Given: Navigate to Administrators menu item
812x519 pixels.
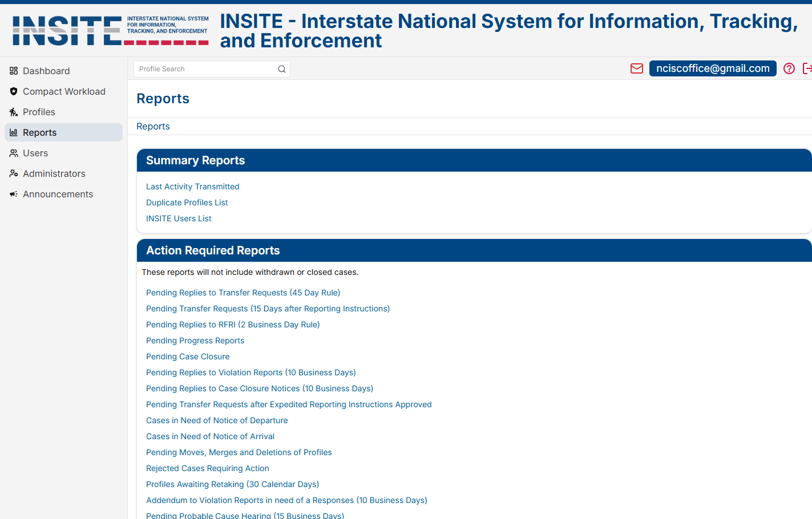Looking at the screenshot, I should [63, 173].
